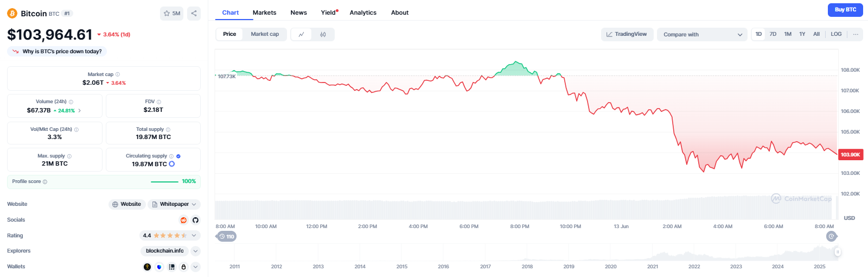Open the GitHub social icon
Image resolution: width=868 pixels, height=277 pixels.
[x=195, y=220]
